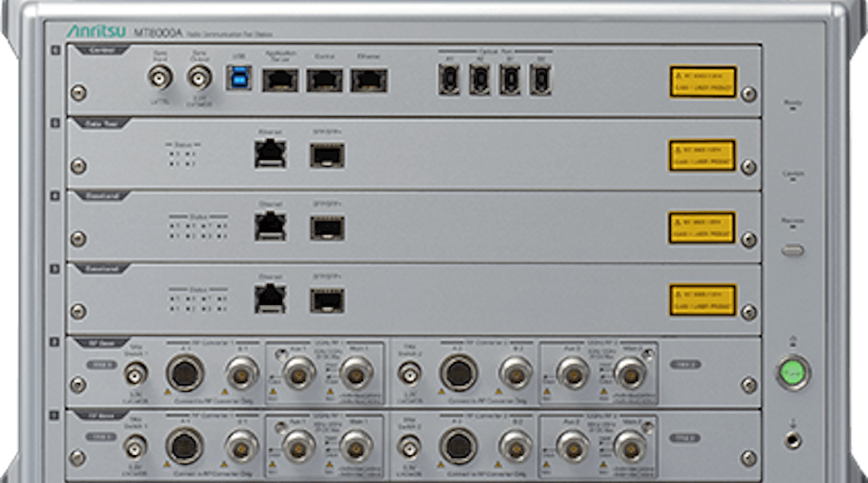Click the Data Tran SFP/SFP+ port
Image resolution: width=868 pixels, height=483 pixels.
click(326, 155)
